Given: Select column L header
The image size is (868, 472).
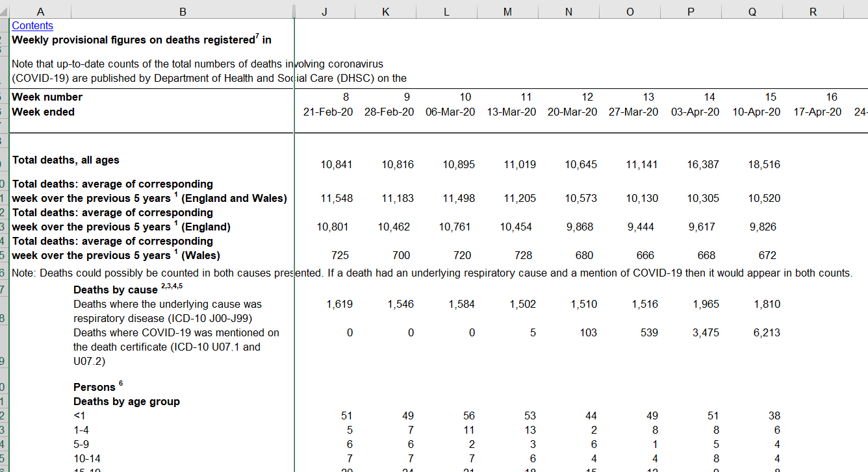Looking at the screenshot, I should click(446, 12).
